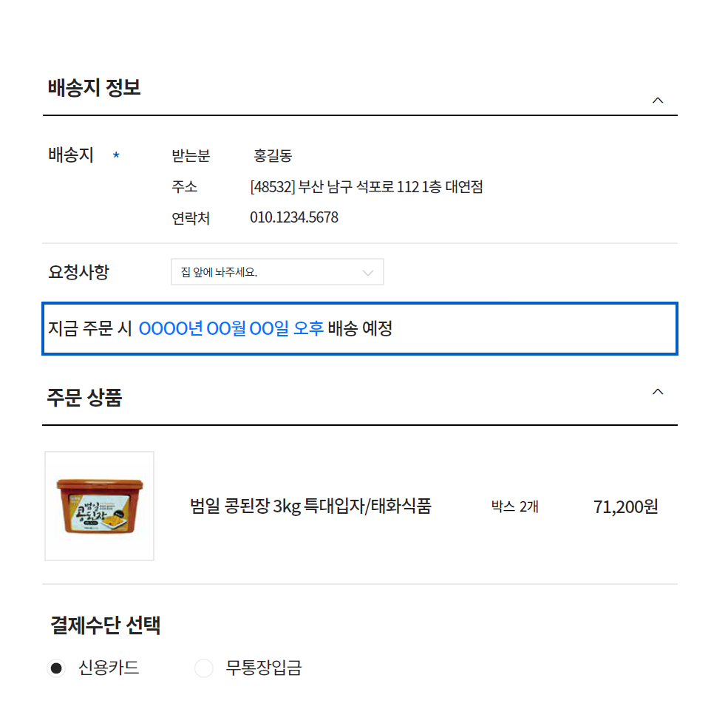The height and width of the screenshot is (709, 728).
Task: Open the 범일 콩된장 3kg product name link
Action: [310, 506]
